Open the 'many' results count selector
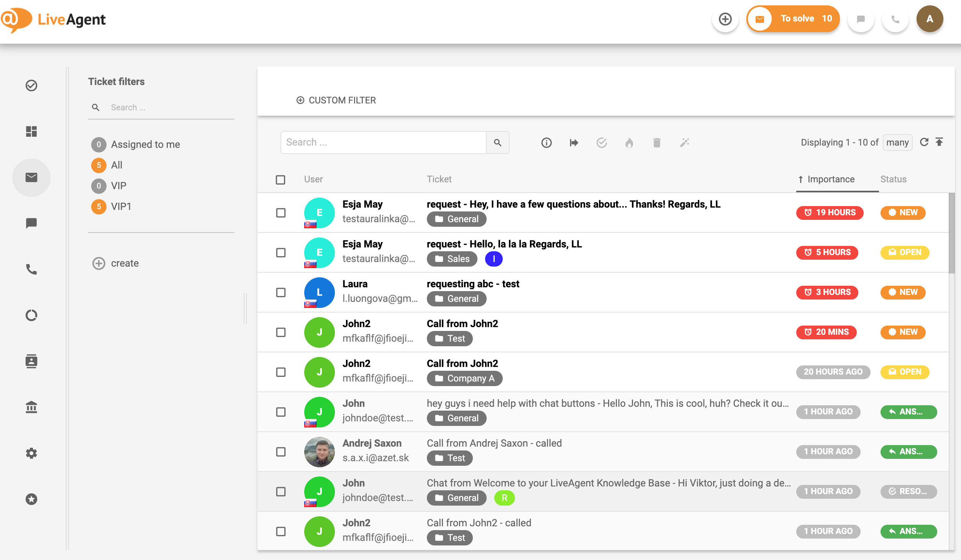961x560 pixels. [897, 142]
